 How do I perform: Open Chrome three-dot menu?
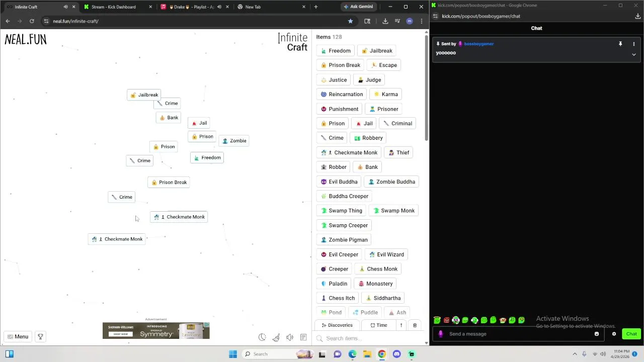pos(422,21)
